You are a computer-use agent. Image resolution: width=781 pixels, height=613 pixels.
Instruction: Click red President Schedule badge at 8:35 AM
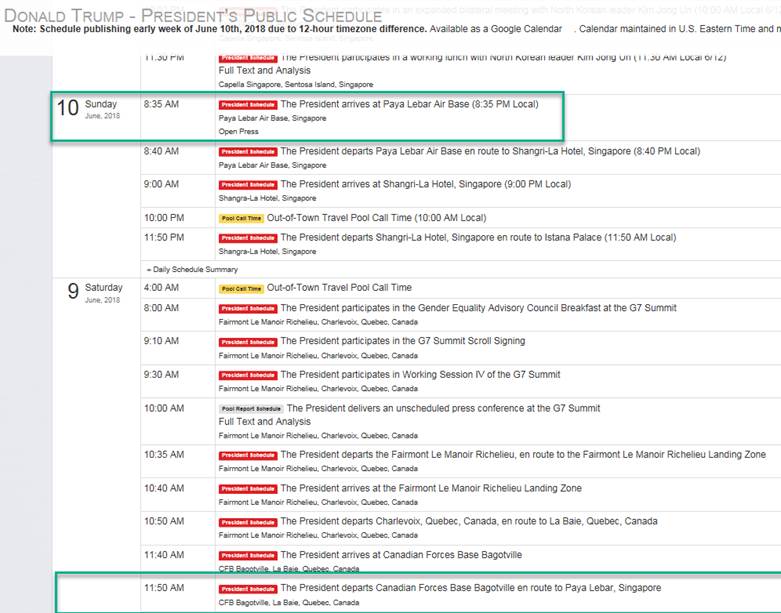(x=248, y=104)
